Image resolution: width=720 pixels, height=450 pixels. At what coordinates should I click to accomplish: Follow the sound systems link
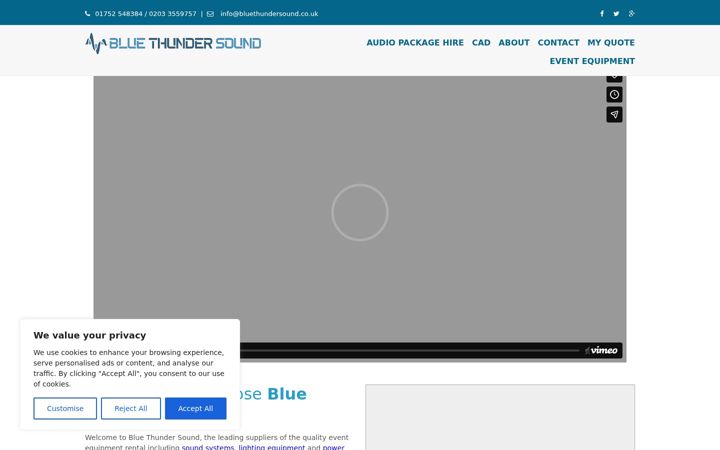click(208, 447)
